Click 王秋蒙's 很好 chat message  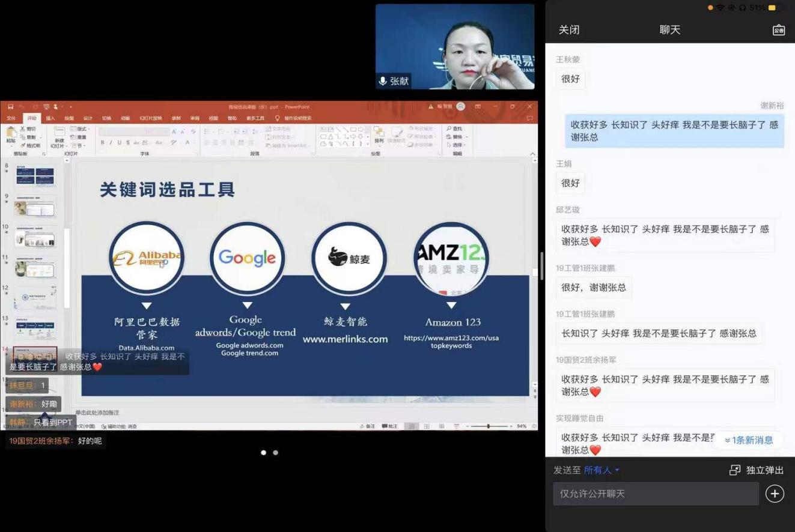[x=570, y=79]
